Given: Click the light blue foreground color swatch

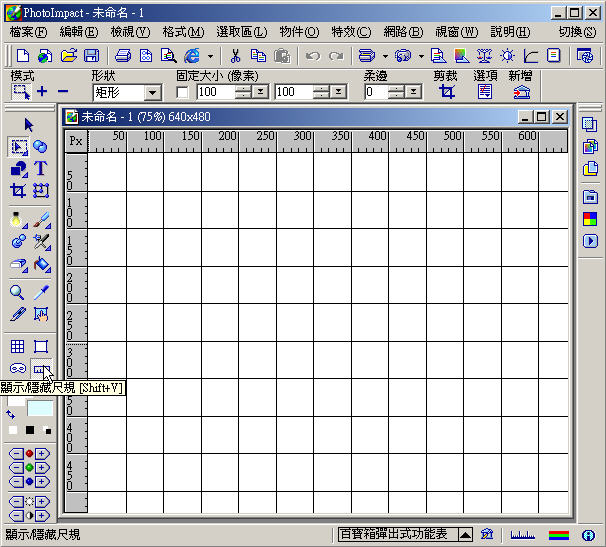Looking at the screenshot, I should coord(40,408).
